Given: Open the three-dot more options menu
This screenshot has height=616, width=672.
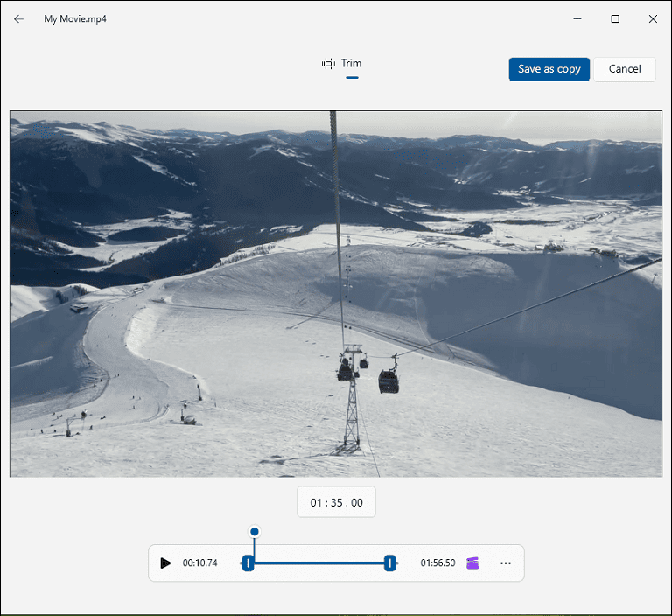Looking at the screenshot, I should tap(506, 563).
